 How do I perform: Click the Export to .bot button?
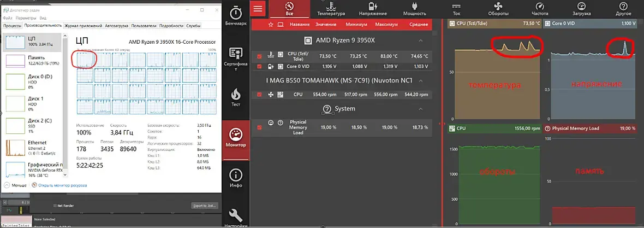click(204, 206)
